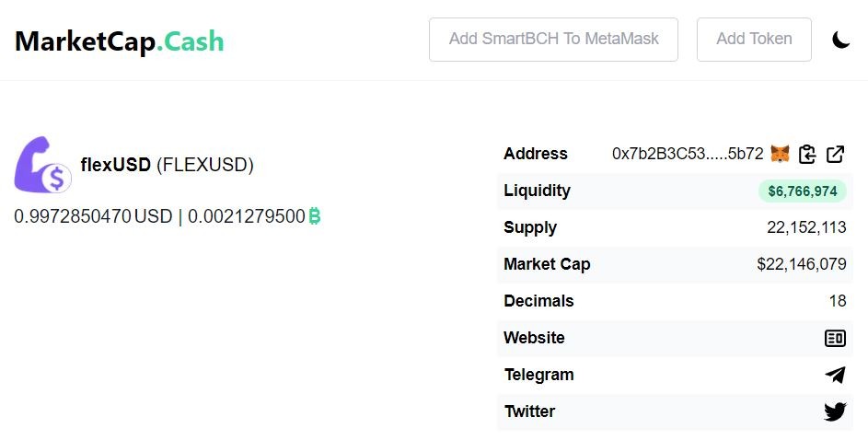Image resolution: width=868 pixels, height=440 pixels.
Task: Open the Telegram paper plane icon
Action: [x=835, y=375]
